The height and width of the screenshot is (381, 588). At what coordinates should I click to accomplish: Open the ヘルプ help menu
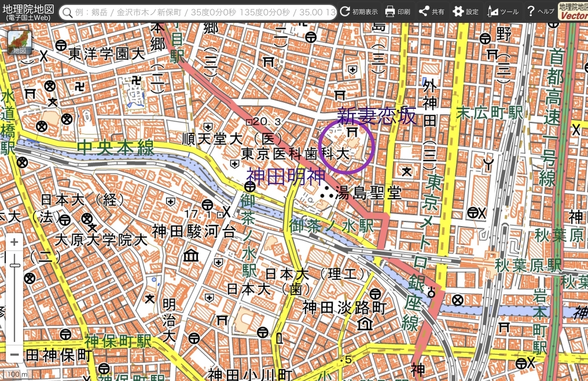(540, 11)
